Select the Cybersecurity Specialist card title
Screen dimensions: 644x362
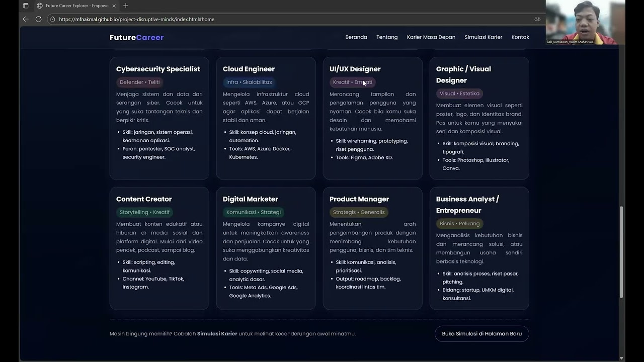click(x=158, y=69)
